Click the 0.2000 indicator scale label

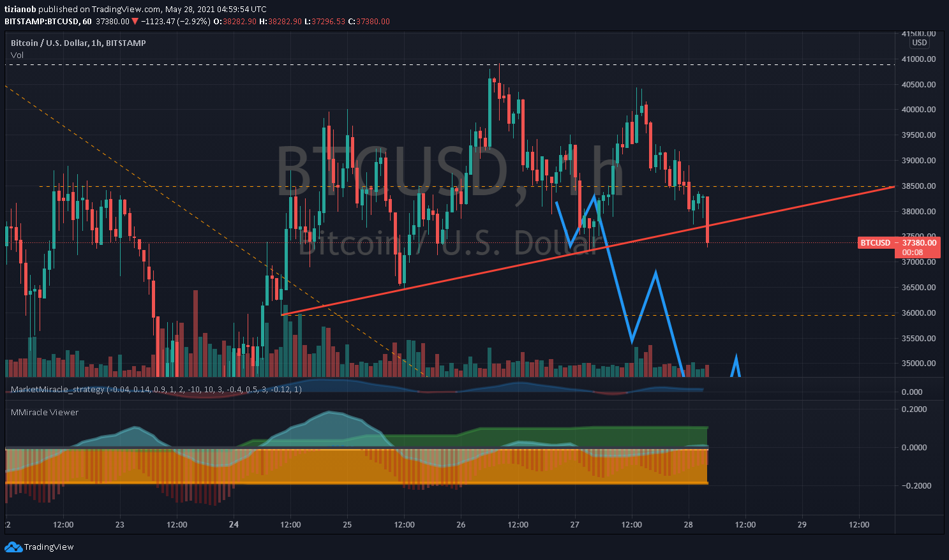[x=914, y=409]
